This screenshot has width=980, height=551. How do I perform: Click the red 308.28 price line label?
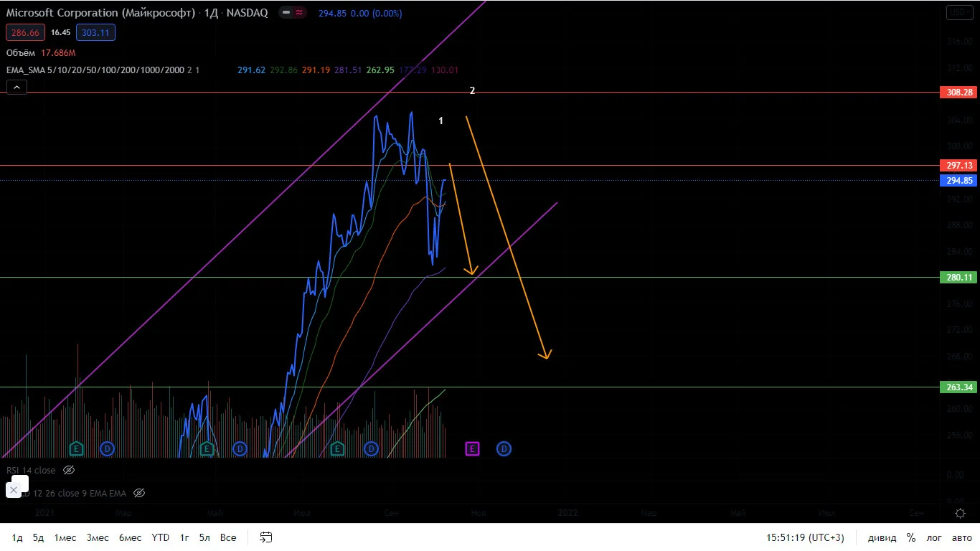[x=959, y=93]
